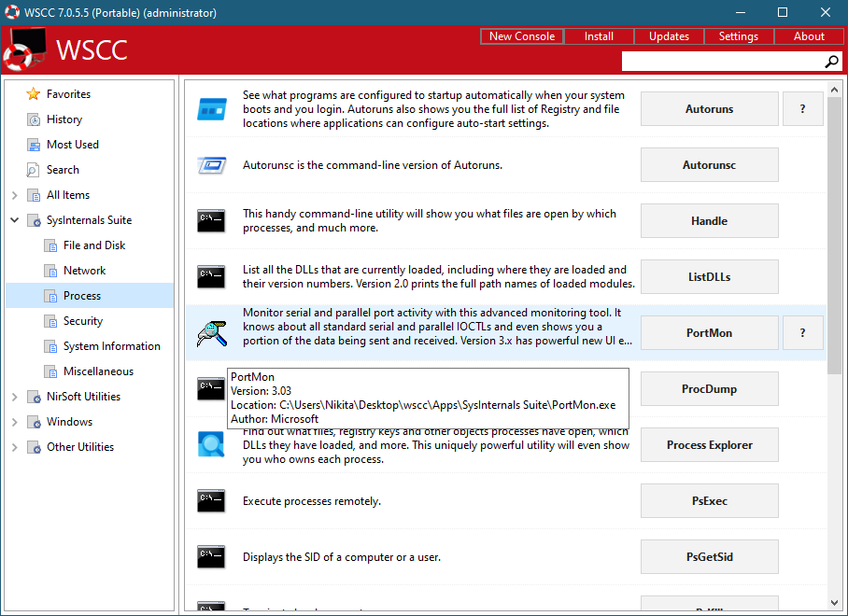Image resolution: width=848 pixels, height=616 pixels.
Task: Click the search magnifier icon in header
Action: [x=831, y=62]
